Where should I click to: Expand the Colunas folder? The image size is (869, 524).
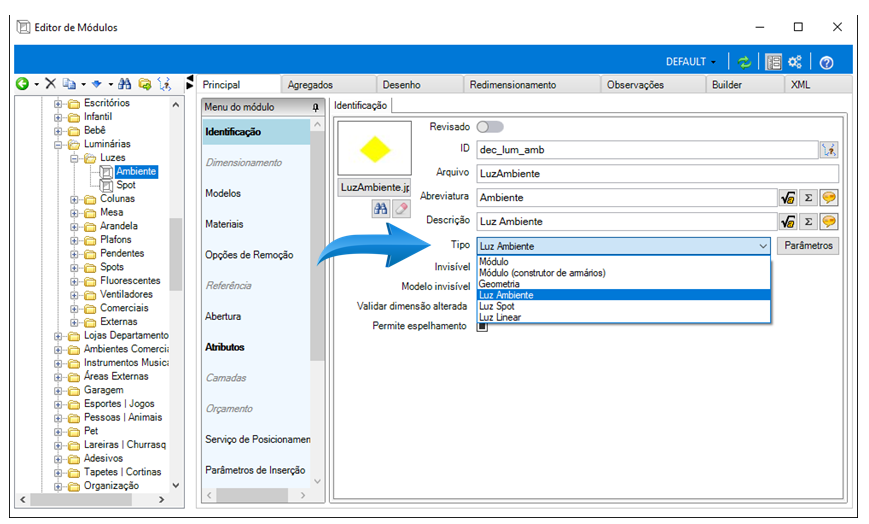point(74,200)
